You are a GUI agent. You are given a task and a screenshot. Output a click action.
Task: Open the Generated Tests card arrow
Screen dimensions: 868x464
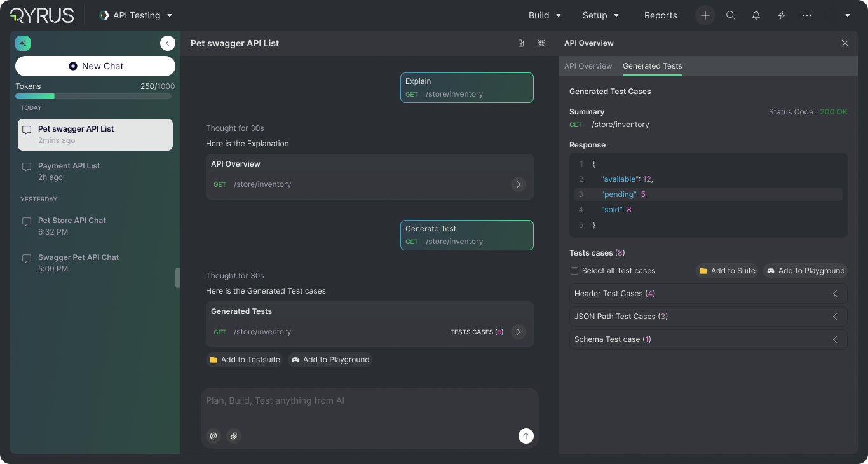(519, 332)
